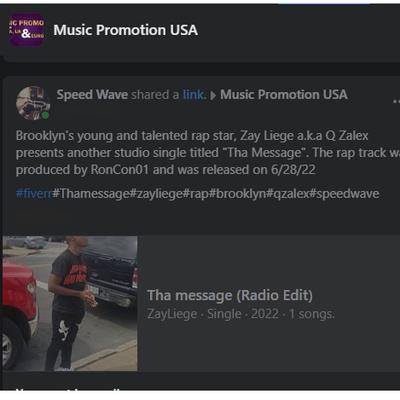Follow the shared "link" hyperlink
Screen dimensions: 400x400
click(x=194, y=95)
